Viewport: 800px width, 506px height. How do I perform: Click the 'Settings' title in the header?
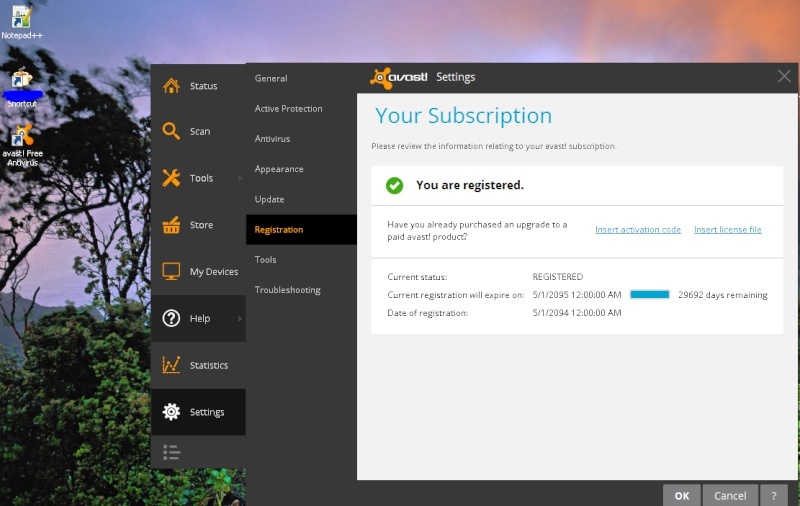456,77
